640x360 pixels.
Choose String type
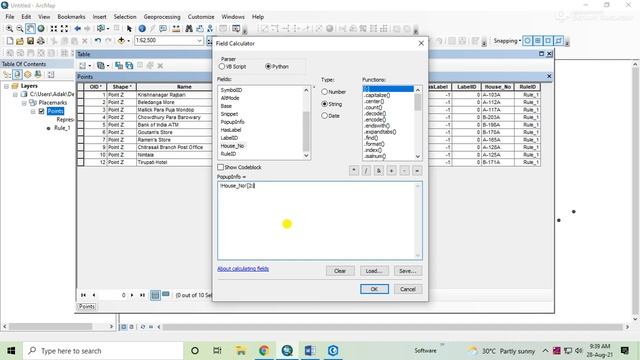324,104
